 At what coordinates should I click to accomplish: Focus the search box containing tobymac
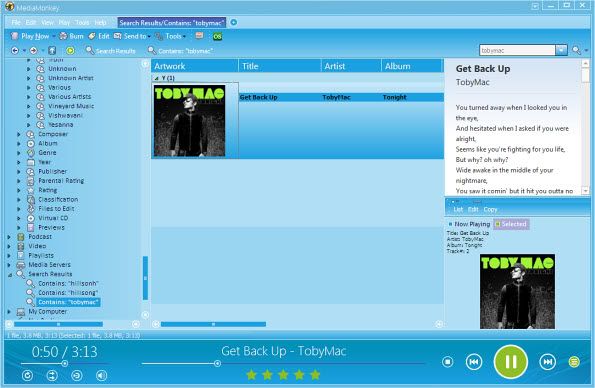pos(517,50)
